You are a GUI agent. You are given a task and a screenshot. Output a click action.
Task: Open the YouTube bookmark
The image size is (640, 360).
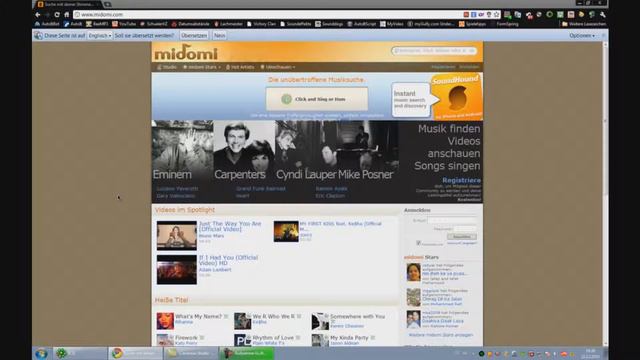124,24
